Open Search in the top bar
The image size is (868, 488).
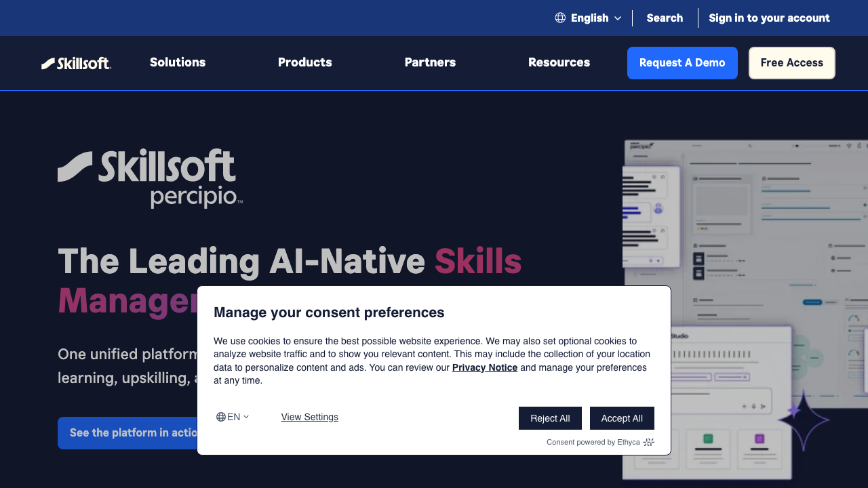(665, 18)
